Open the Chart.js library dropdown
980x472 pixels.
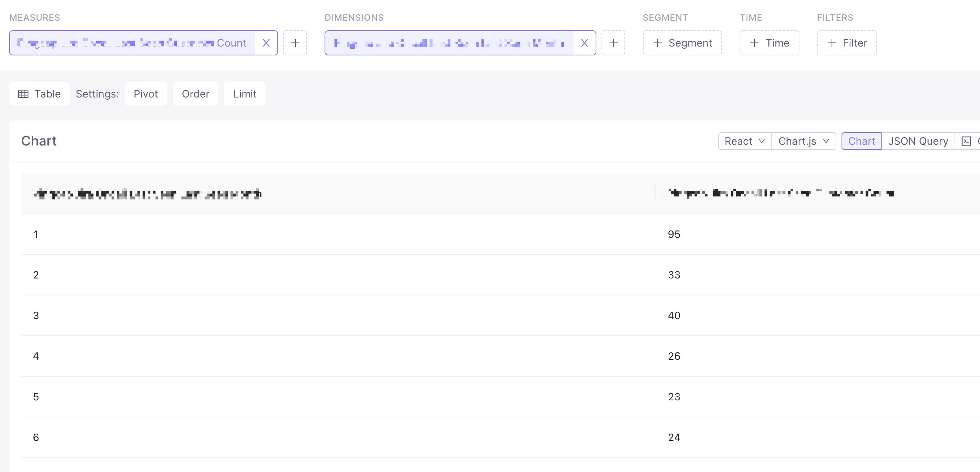[x=803, y=141]
